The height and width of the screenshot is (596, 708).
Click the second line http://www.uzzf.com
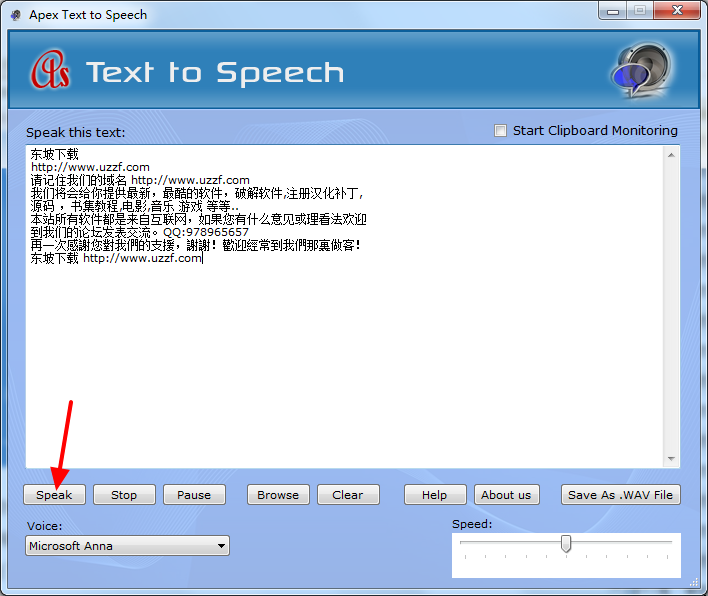[90, 167]
